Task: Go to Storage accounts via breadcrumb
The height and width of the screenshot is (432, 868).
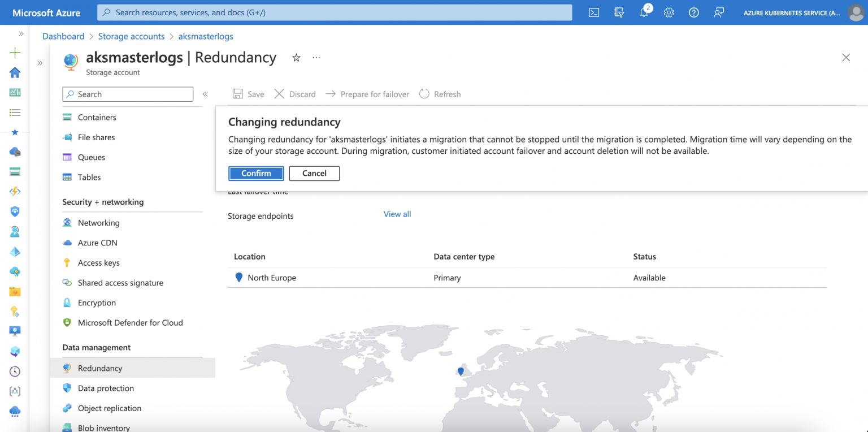Action: click(131, 36)
